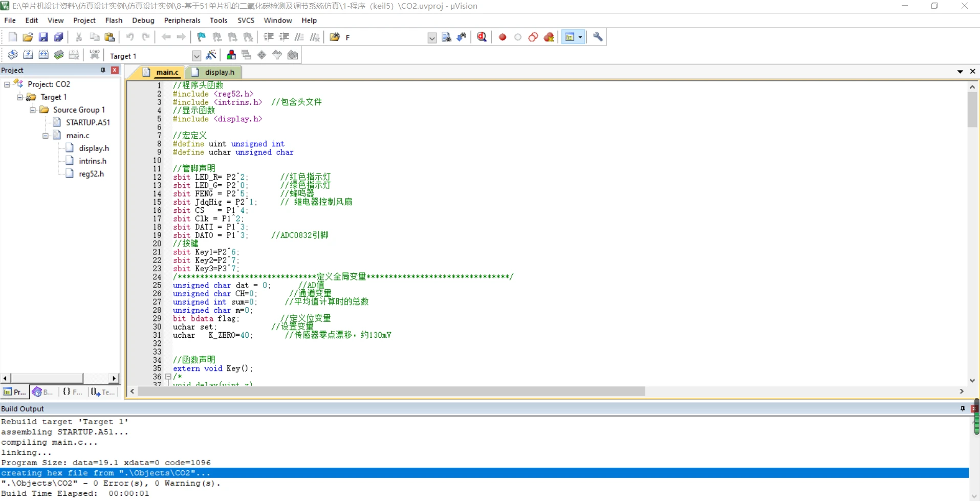Indent selected lines icon
980x501 pixels.
coord(269,37)
